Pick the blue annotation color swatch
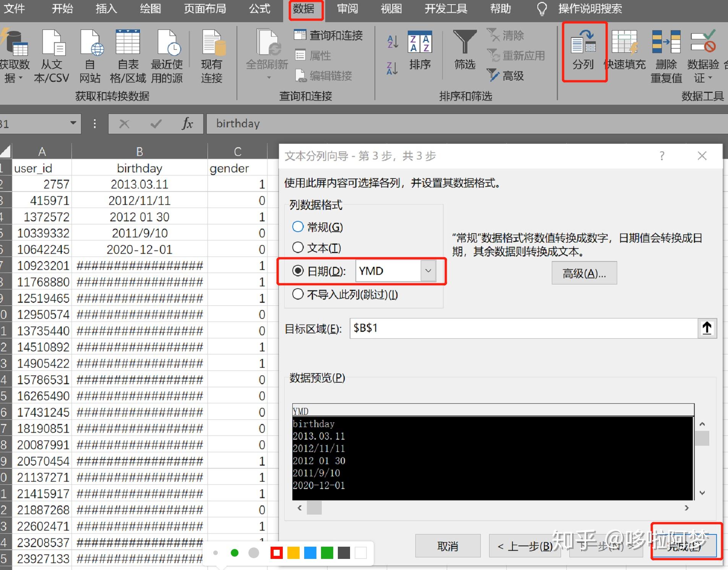The height and width of the screenshot is (570, 728). pyautogui.click(x=310, y=553)
